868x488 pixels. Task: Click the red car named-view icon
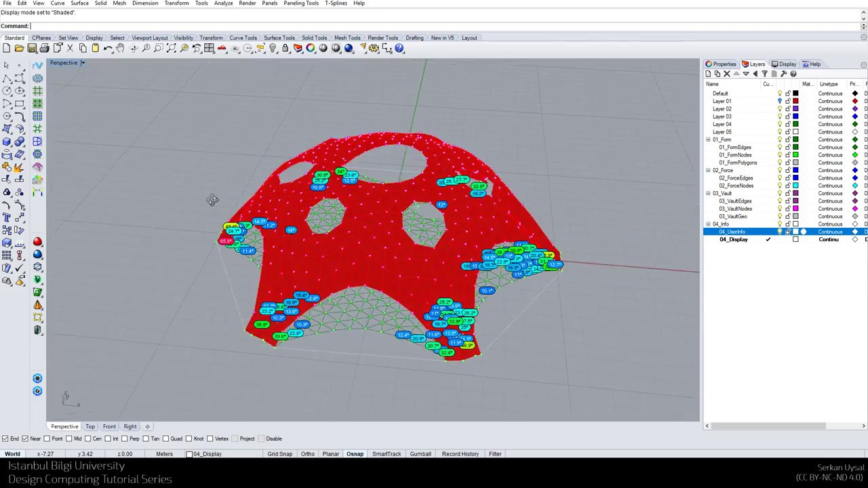click(222, 48)
